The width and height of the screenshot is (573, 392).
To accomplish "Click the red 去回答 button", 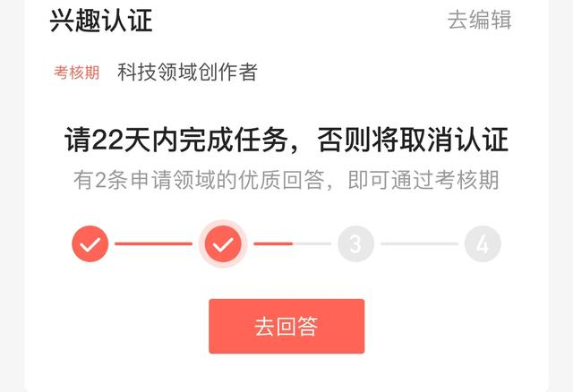I will (286, 327).
